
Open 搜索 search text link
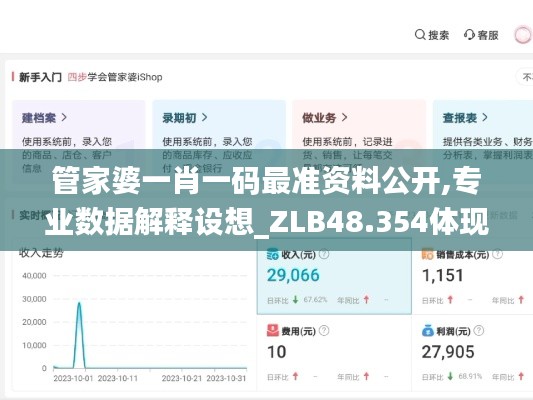439,35
